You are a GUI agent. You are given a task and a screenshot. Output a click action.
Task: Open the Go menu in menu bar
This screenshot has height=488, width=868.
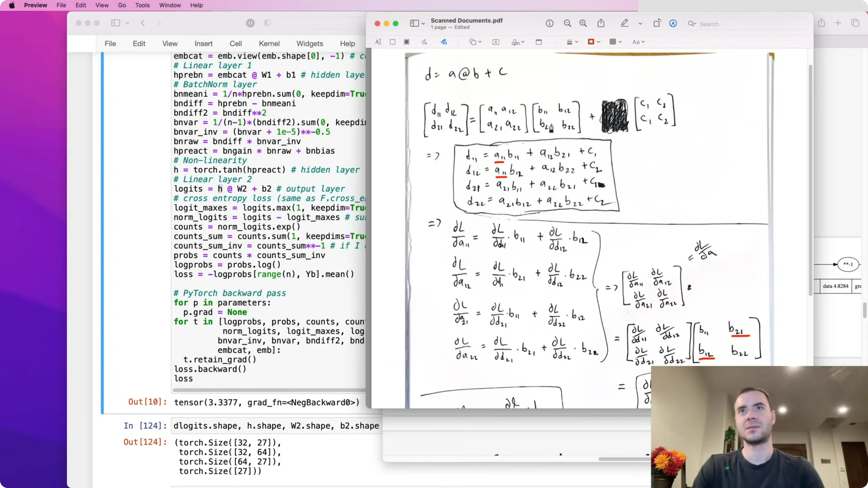pos(122,5)
